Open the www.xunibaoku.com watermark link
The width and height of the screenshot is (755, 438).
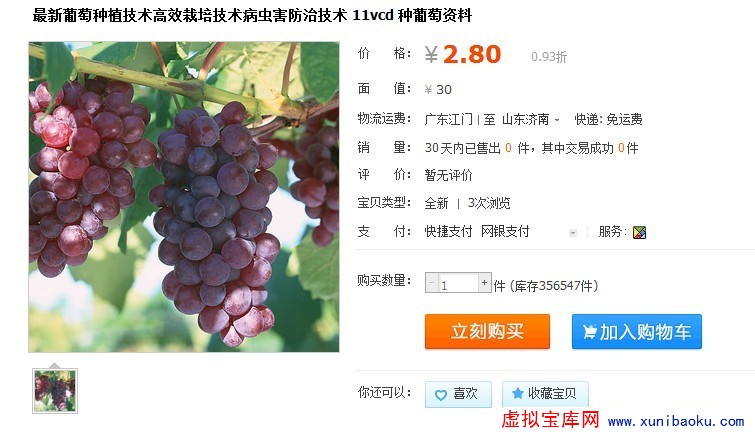coord(676,422)
